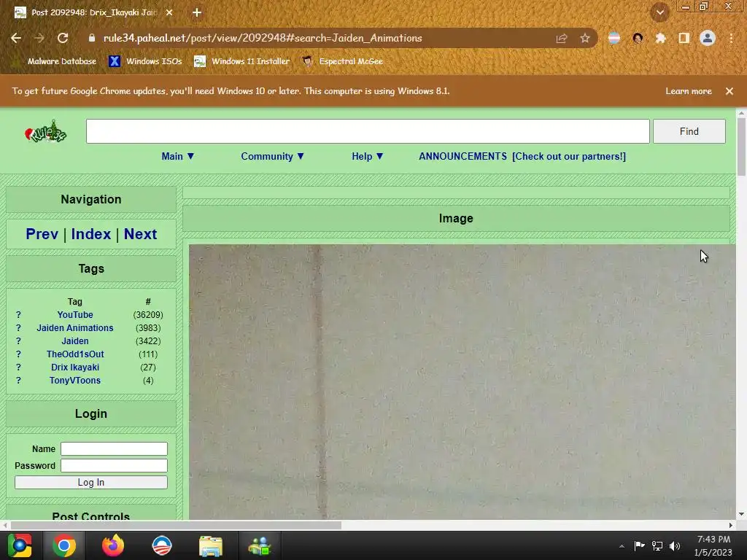Go forward with the browser forward arrow
The image size is (747, 560).
(x=39, y=38)
